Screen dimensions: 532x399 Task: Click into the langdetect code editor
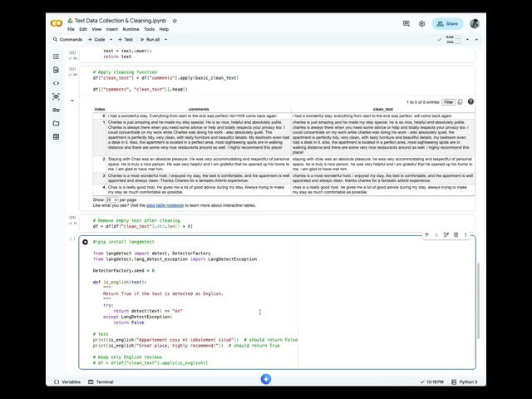pos(195,302)
